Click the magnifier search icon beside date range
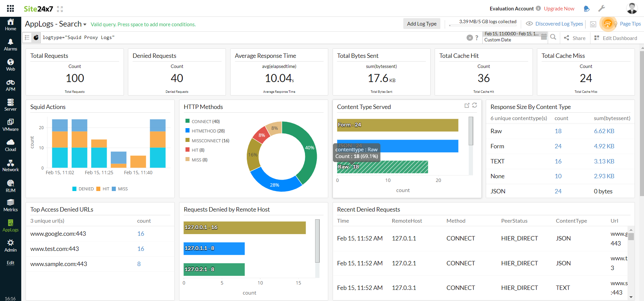 (x=553, y=37)
